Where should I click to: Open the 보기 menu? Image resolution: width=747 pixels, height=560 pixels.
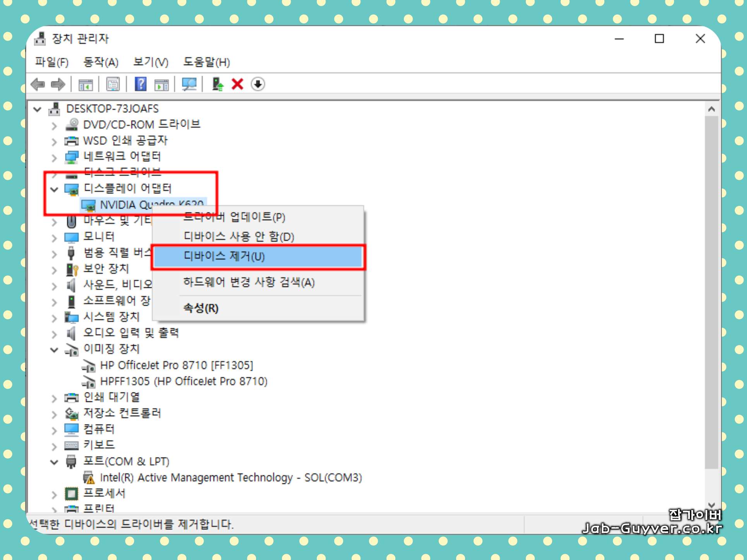[x=150, y=62]
